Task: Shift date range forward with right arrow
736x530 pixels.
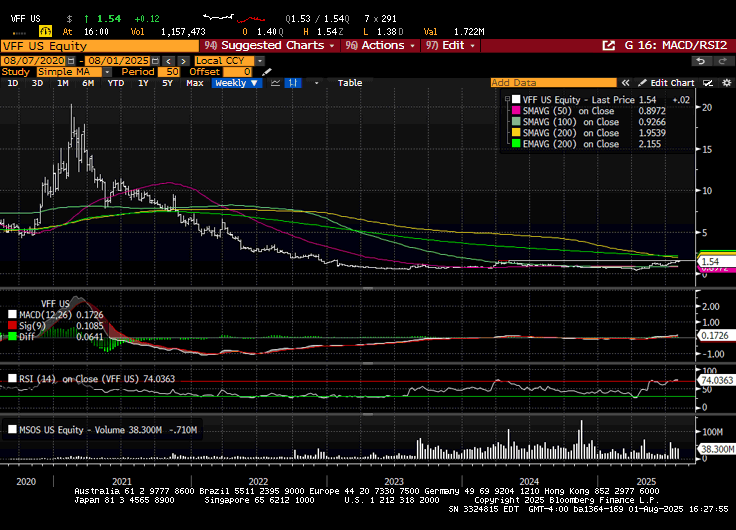Action: [184, 61]
